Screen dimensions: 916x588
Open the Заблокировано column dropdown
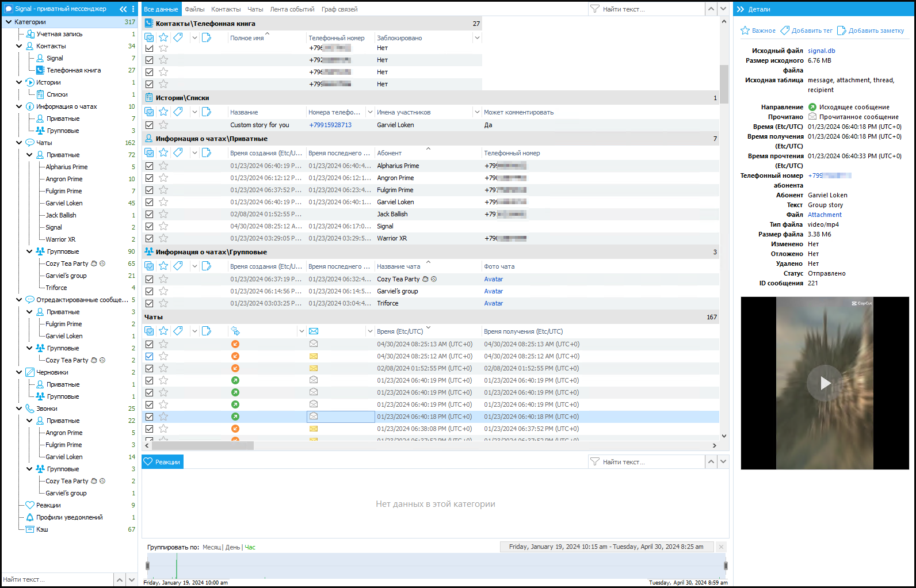coord(477,38)
